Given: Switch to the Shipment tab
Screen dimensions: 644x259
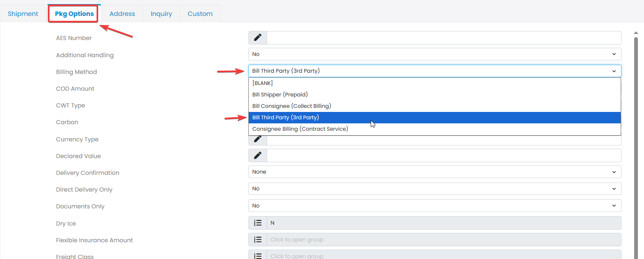Looking at the screenshot, I should pyautogui.click(x=23, y=13).
